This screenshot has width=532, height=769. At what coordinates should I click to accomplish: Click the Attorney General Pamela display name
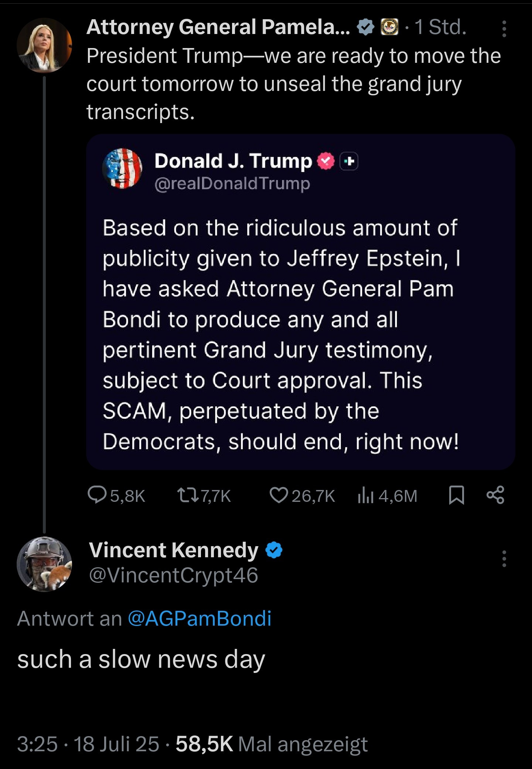pyautogui.click(x=218, y=27)
